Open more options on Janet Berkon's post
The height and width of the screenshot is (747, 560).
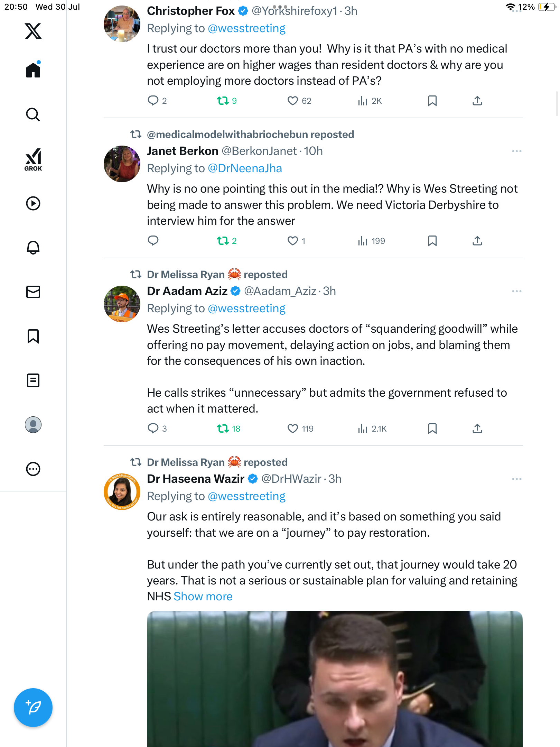516,151
